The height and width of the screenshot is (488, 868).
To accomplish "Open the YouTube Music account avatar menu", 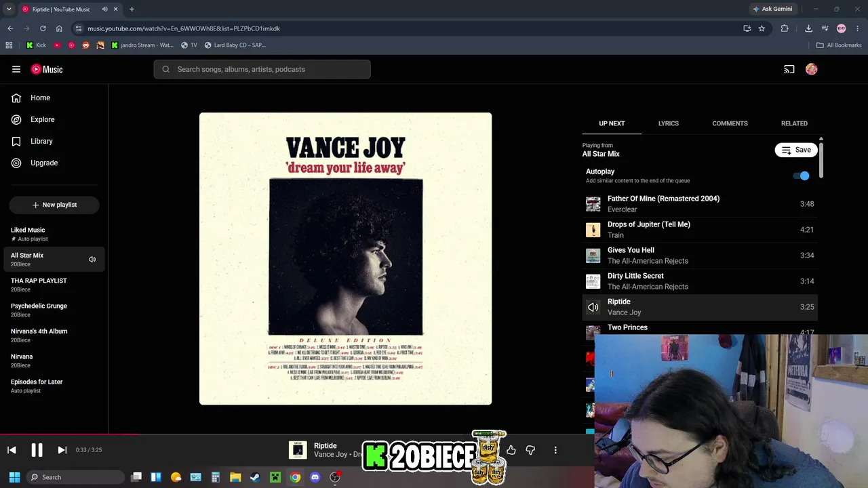I will coord(812,69).
